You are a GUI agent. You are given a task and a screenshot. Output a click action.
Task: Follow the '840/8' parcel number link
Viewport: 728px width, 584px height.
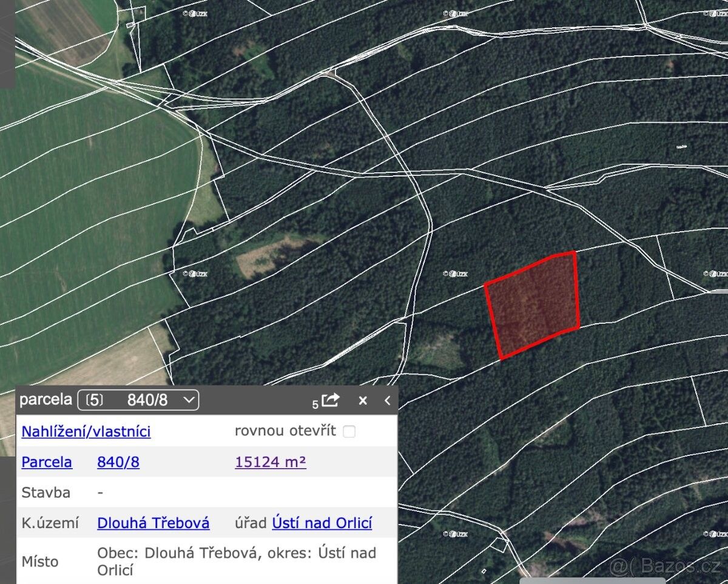coord(119,462)
